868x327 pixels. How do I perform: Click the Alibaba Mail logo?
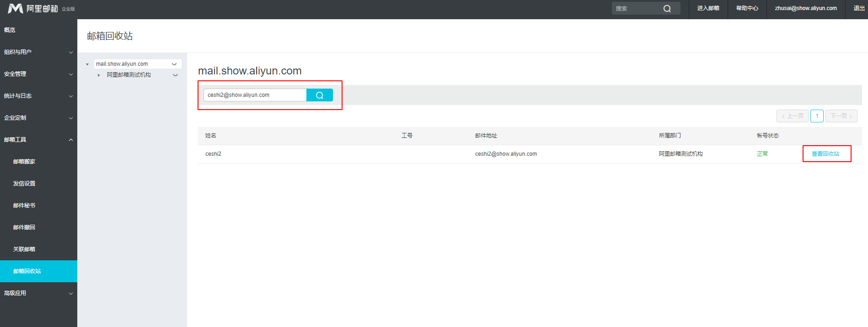click(33, 9)
